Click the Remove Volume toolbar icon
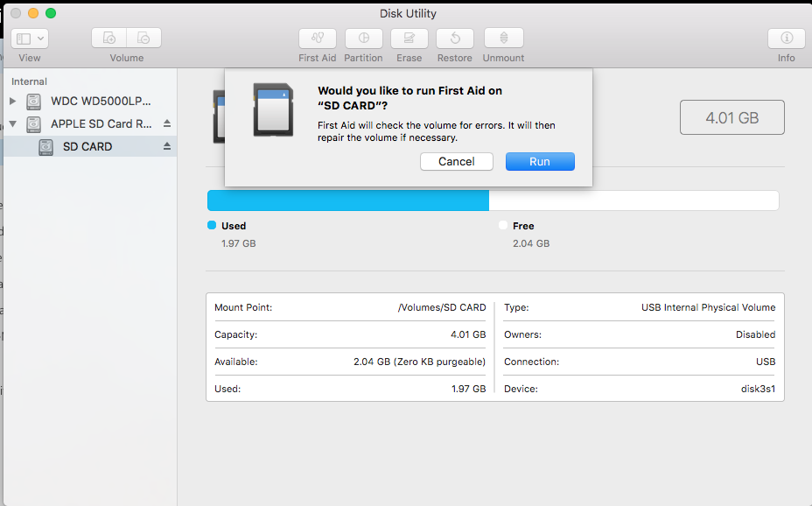The width and height of the screenshot is (812, 506). 144,39
